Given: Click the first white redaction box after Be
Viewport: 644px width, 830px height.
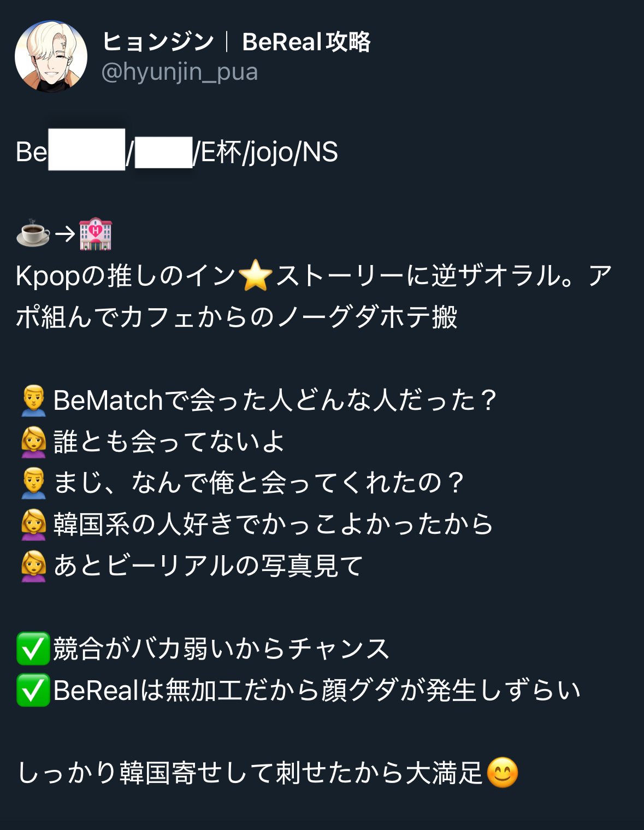Looking at the screenshot, I should pyautogui.click(x=87, y=150).
